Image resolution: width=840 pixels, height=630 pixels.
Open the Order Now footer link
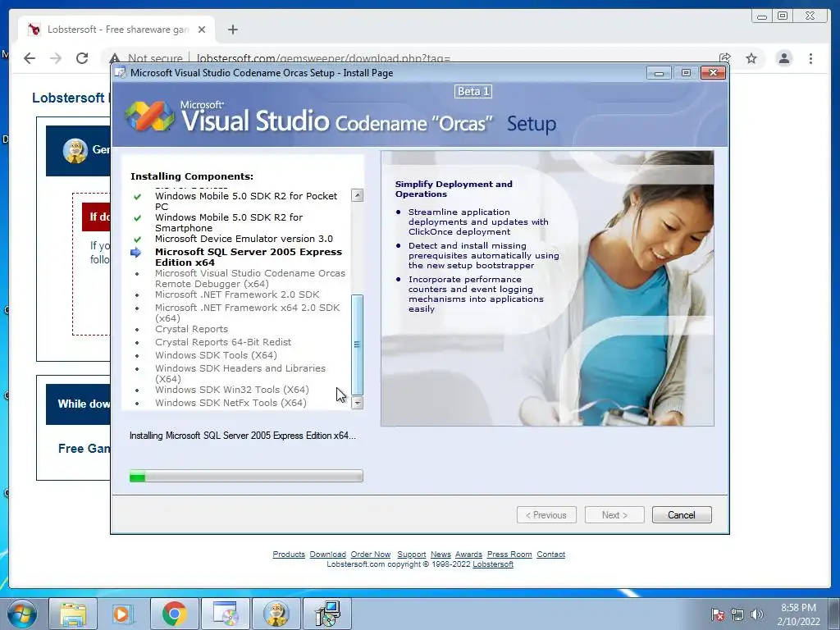click(x=371, y=555)
